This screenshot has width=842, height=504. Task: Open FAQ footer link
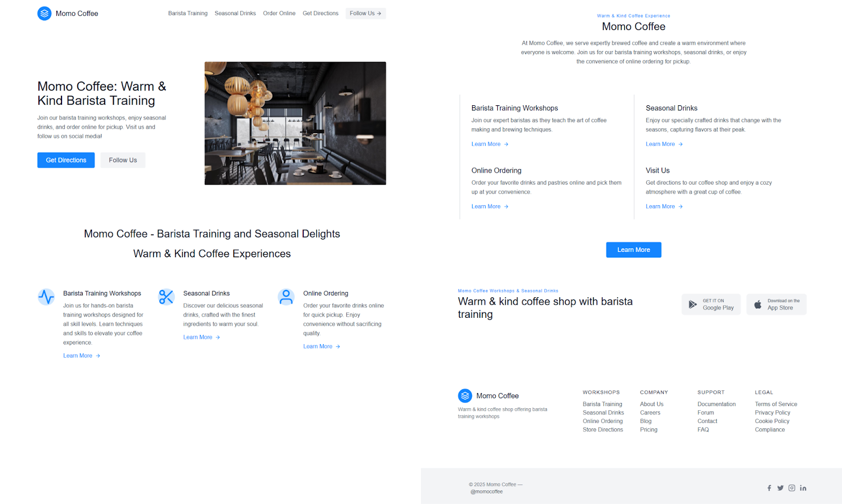click(703, 429)
